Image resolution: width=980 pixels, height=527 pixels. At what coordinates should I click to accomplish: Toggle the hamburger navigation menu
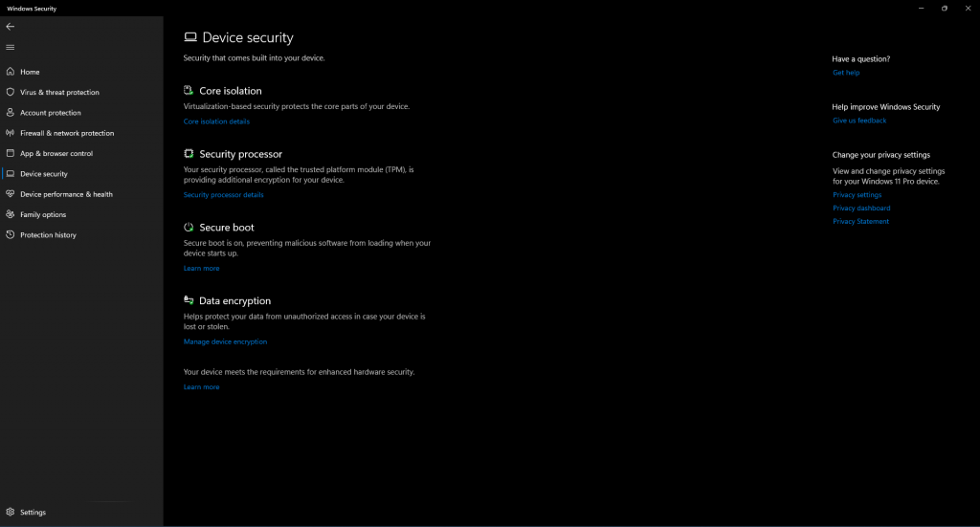[10, 48]
